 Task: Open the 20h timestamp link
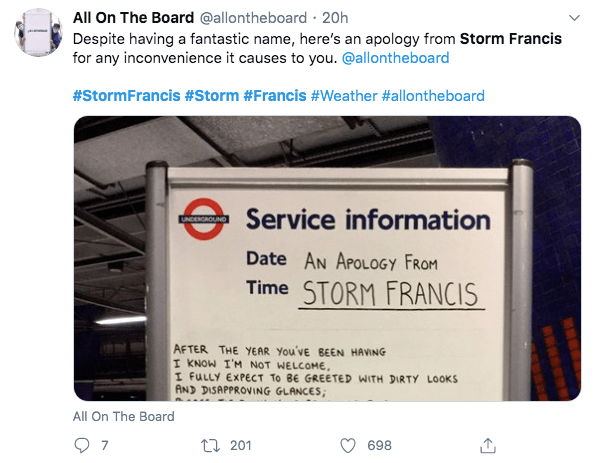[x=335, y=18]
